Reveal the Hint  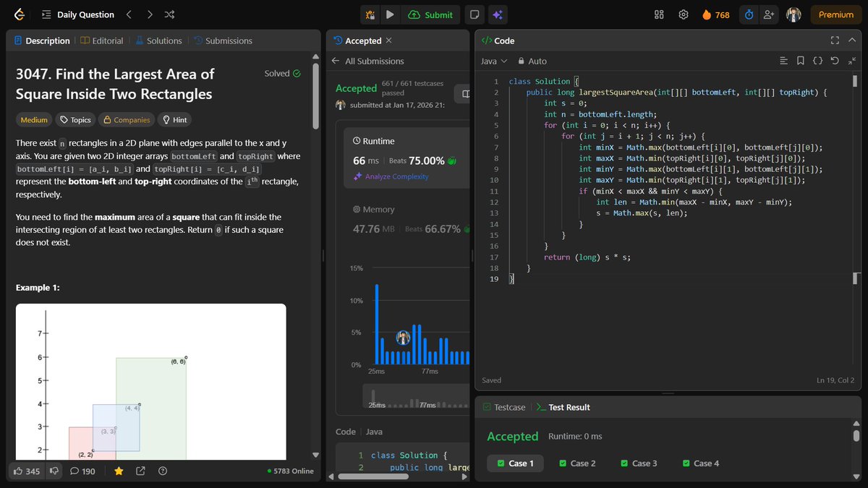[174, 120]
